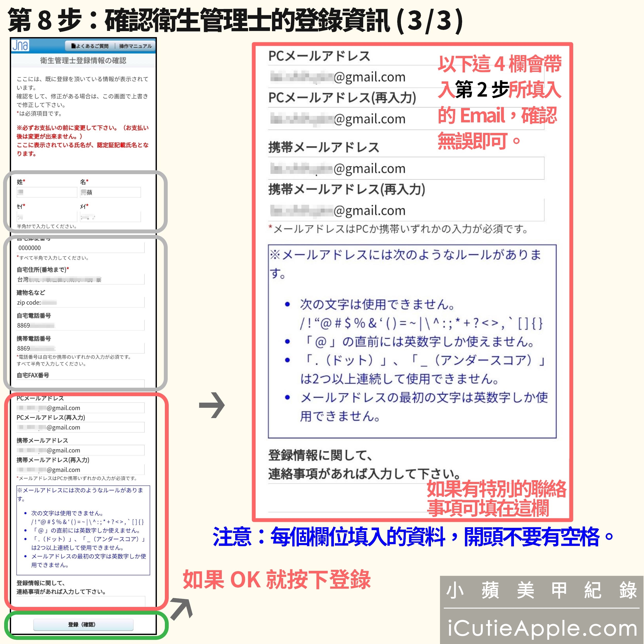Click the 自宅電話番号 input field
Image resolution: width=644 pixels, height=644 pixels.
coord(80,325)
